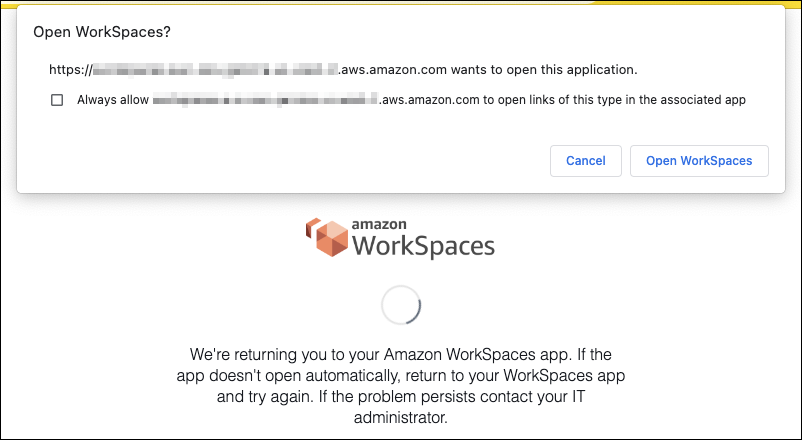Viewport: 802px width, 440px height.
Task: Click the orange WorkSpaces cube logo
Action: (326, 237)
